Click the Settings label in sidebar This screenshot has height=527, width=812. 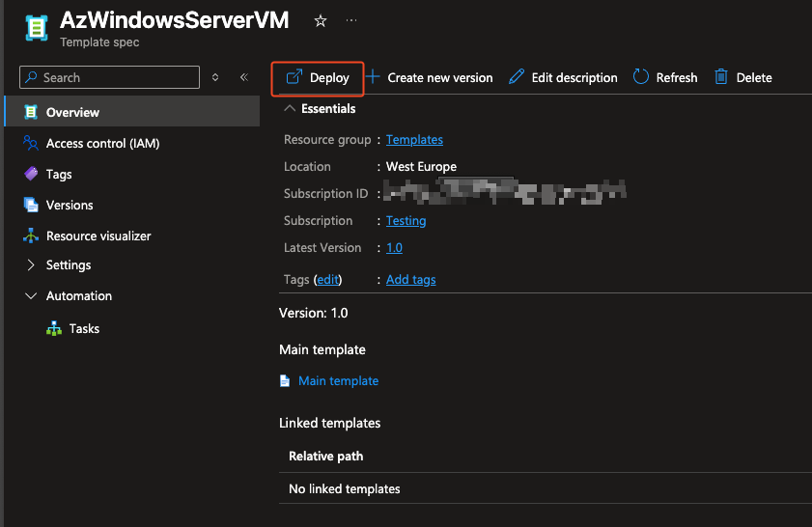click(69, 265)
